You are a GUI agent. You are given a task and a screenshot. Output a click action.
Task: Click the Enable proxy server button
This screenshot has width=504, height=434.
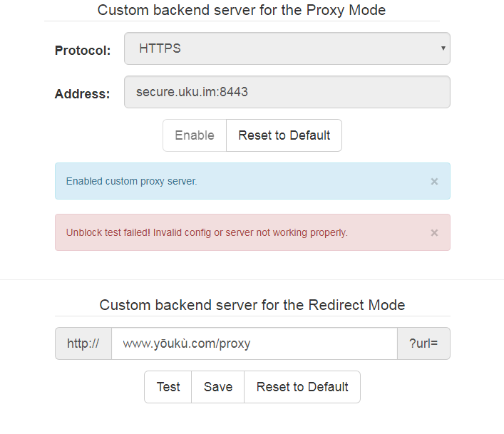click(195, 135)
